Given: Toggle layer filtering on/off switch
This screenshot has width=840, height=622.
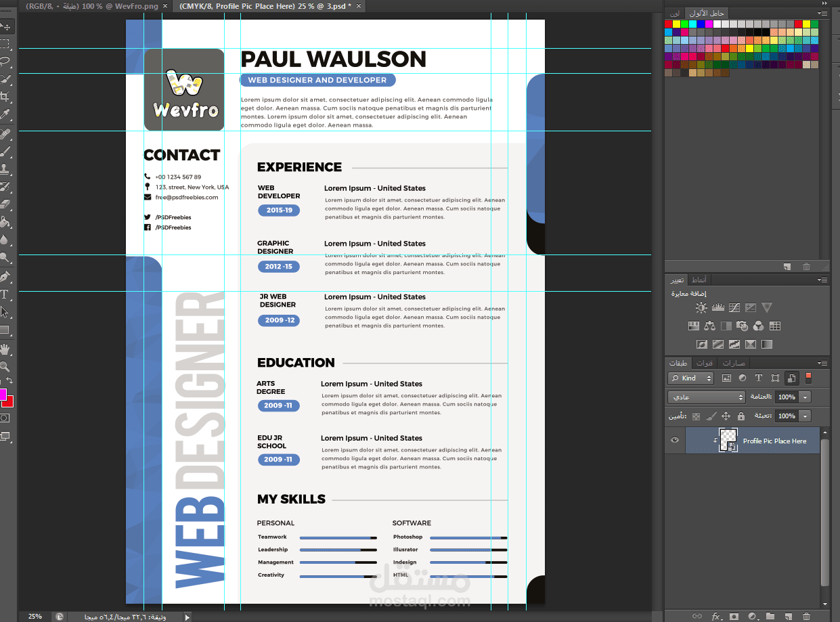Looking at the screenshot, I should [x=808, y=378].
